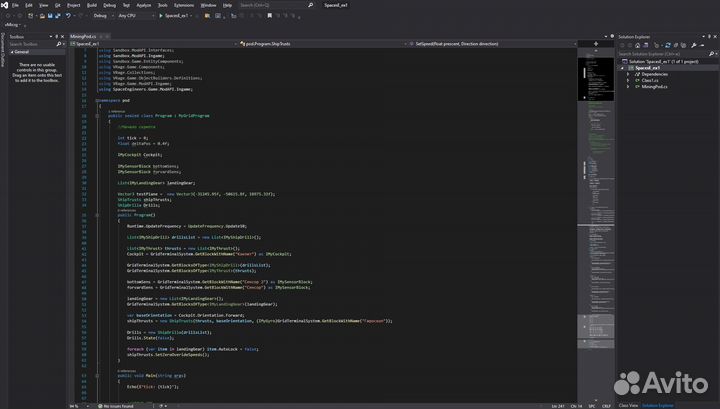This screenshot has width=720, height=409.
Task: Close the Toolbox panel
Action: [x=62, y=37]
